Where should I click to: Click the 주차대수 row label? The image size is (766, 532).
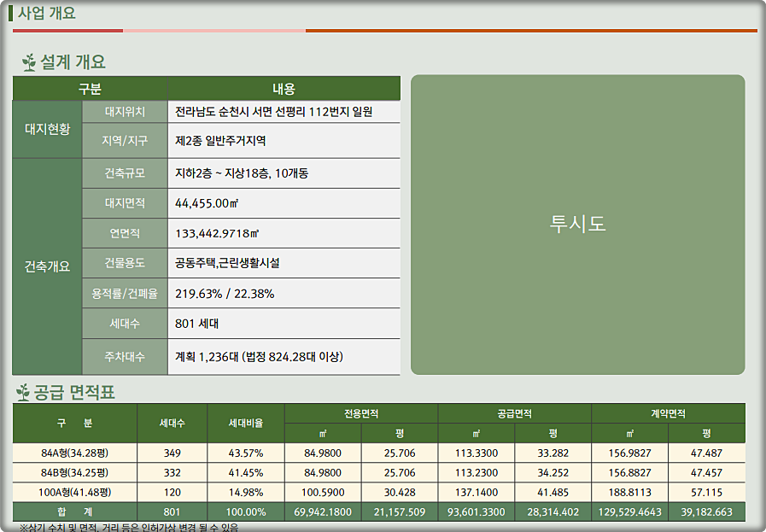pyautogui.click(x=125, y=357)
